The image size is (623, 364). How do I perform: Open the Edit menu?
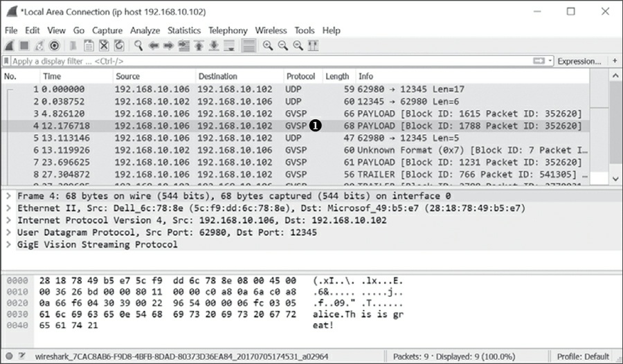pyautogui.click(x=32, y=30)
